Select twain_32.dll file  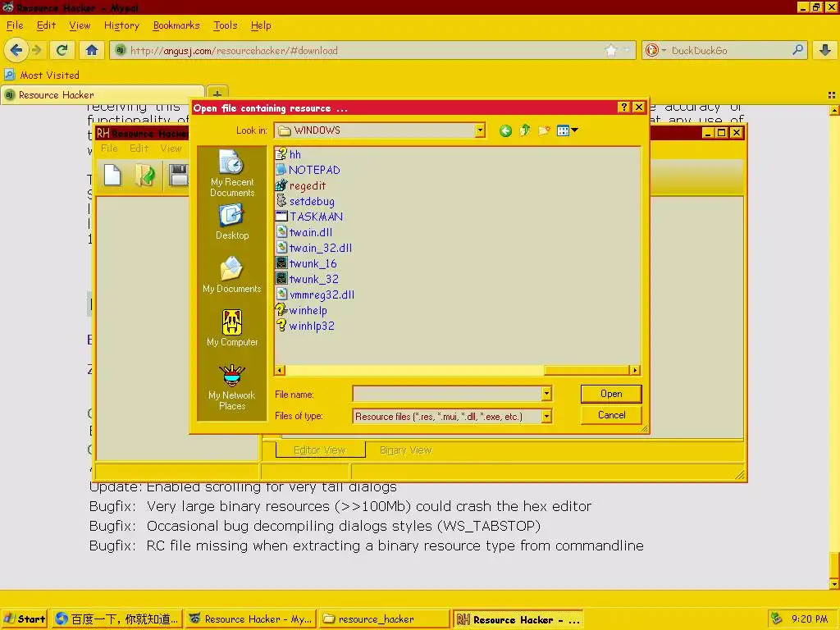(314, 248)
